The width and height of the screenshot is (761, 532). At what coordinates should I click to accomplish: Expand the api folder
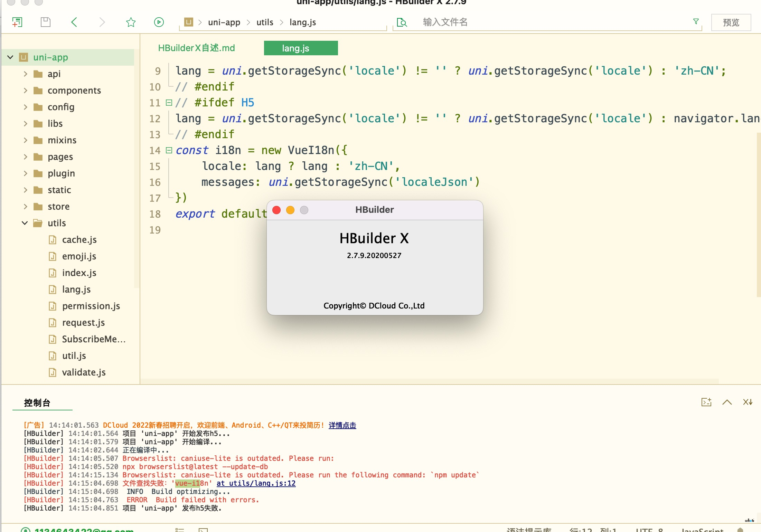[25, 74]
